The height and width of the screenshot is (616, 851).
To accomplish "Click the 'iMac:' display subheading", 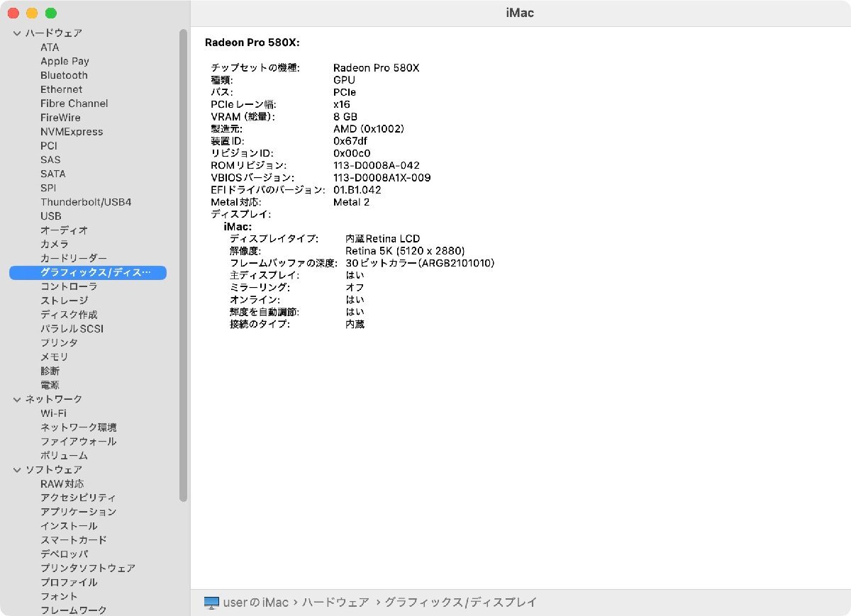I will tap(238, 227).
